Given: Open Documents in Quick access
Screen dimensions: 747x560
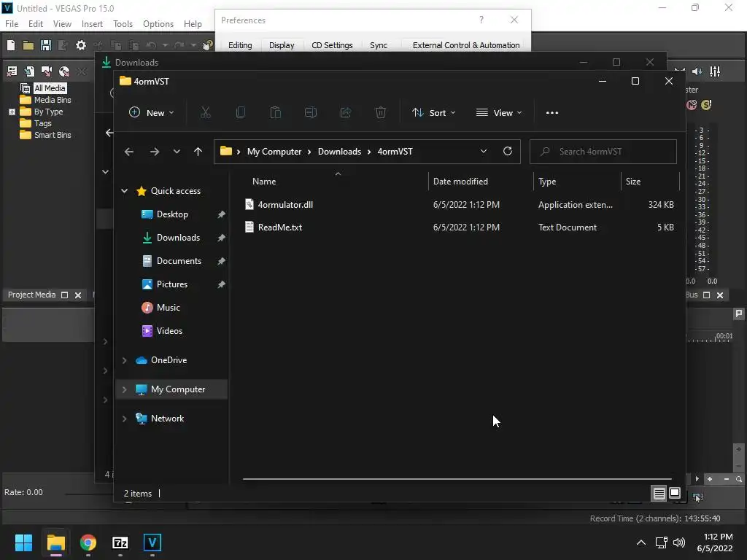Looking at the screenshot, I should coord(179,261).
